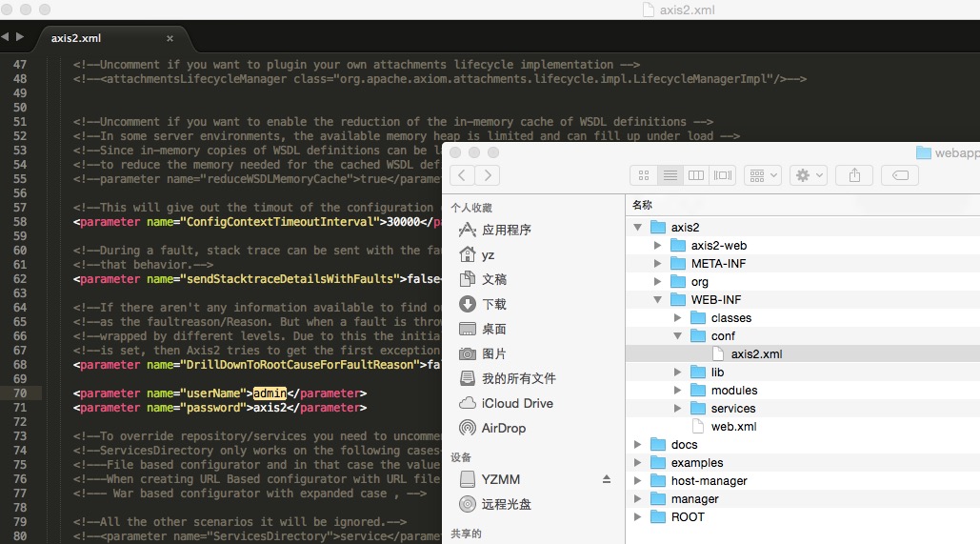Viewport: 980px width, 544px height.
Task: Click the Finder forward navigation button
Action: 488,175
